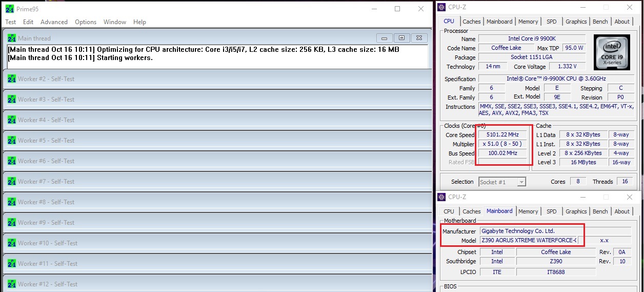This screenshot has width=644, height=292.
Task: Minimize the Main thread child window
Action: point(385,38)
